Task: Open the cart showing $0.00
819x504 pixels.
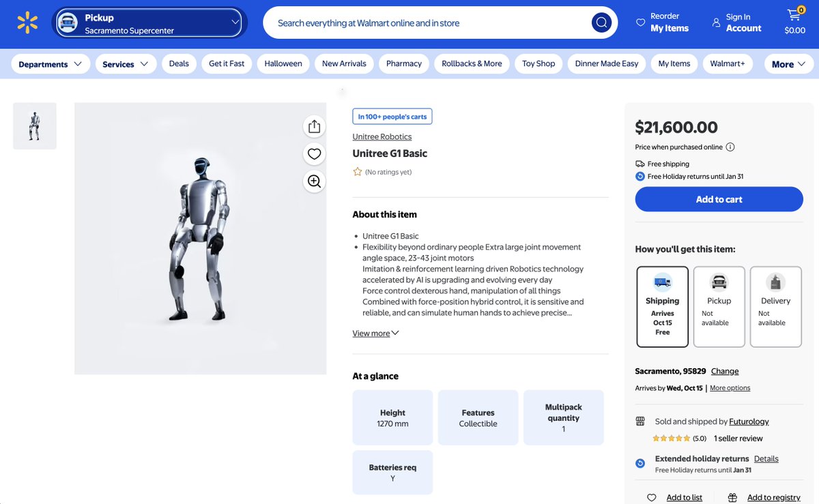Action: click(794, 22)
